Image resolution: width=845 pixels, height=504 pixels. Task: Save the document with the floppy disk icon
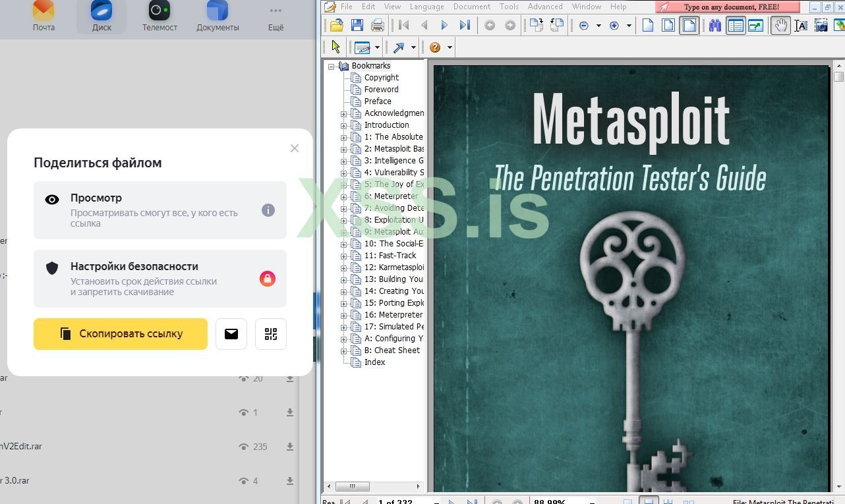[x=357, y=26]
